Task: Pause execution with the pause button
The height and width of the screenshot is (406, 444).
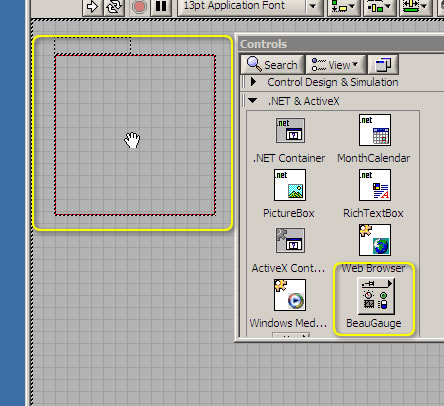Action: [x=161, y=7]
